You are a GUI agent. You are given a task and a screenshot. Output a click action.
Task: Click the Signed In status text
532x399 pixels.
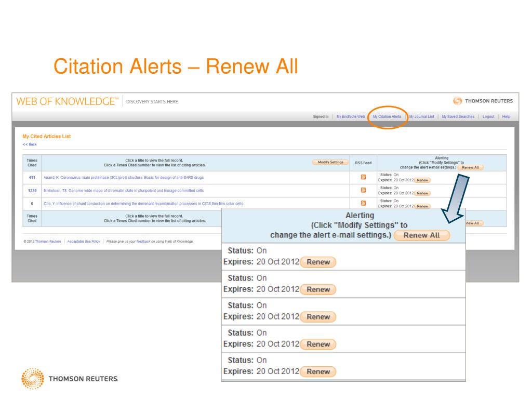click(321, 117)
